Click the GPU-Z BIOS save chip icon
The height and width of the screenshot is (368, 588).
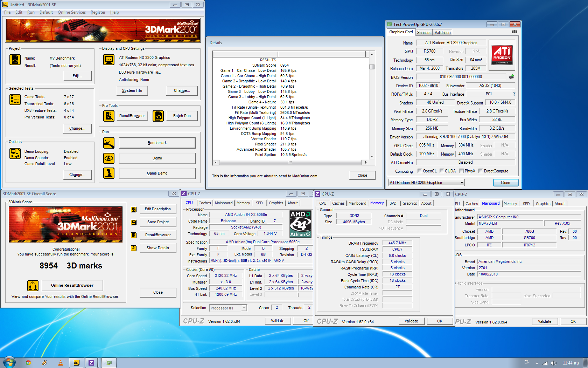(x=511, y=77)
